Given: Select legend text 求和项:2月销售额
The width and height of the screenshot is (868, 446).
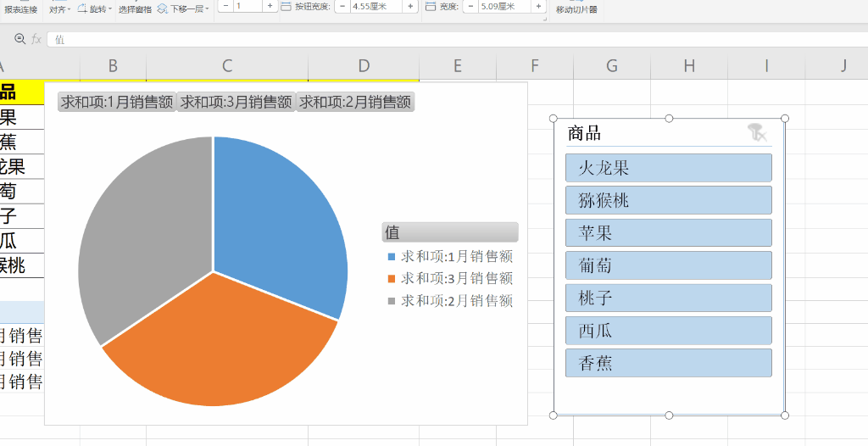Looking at the screenshot, I should (x=457, y=300).
